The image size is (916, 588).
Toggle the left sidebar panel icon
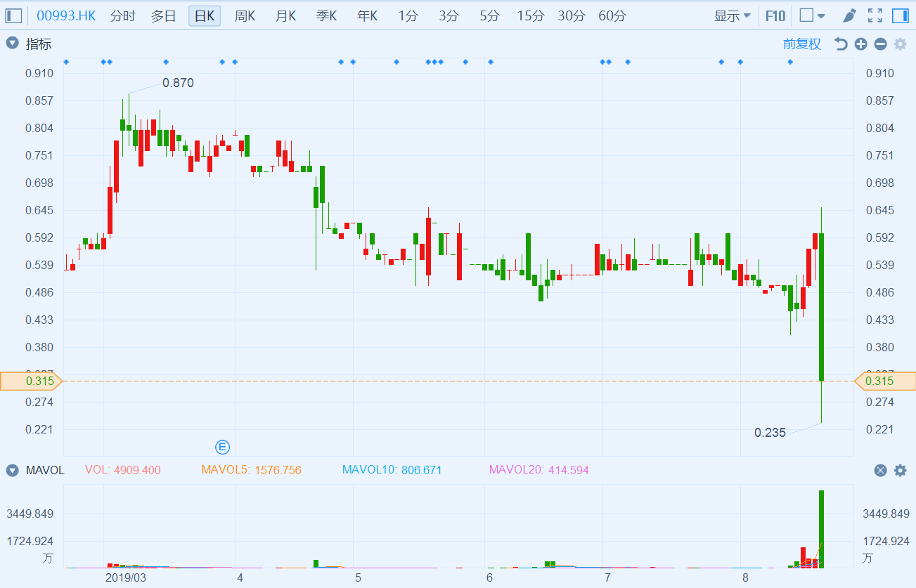[x=14, y=15]
